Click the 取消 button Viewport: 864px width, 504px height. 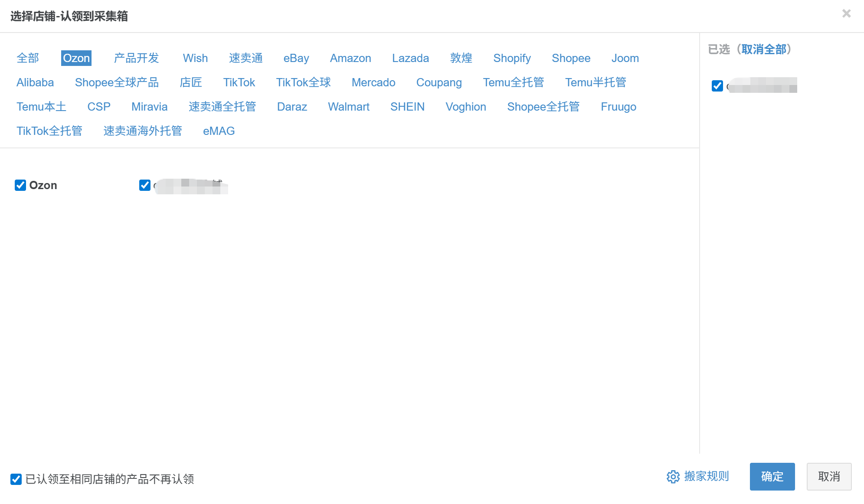coord(829,476)
